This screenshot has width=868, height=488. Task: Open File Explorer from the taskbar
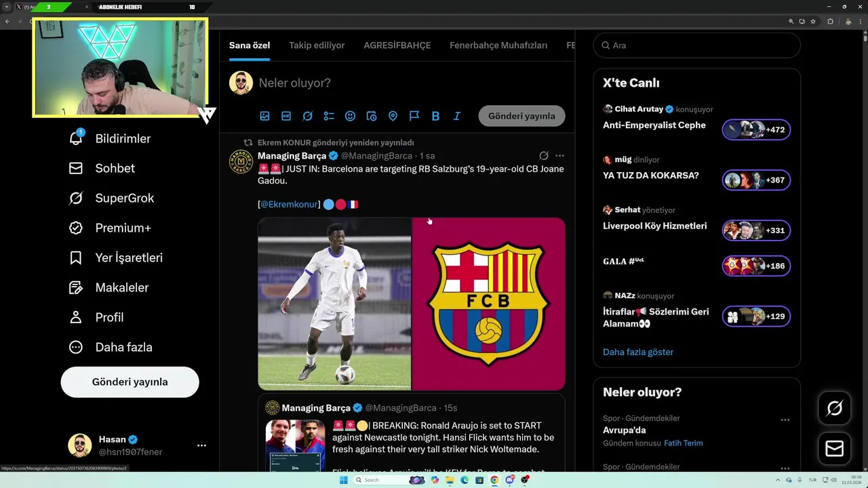450,480
